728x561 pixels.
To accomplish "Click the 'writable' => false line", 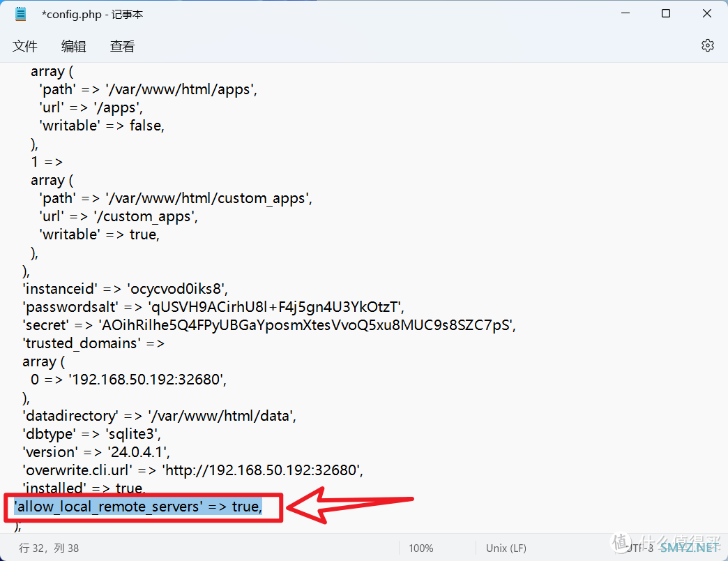I will [102, 126].
